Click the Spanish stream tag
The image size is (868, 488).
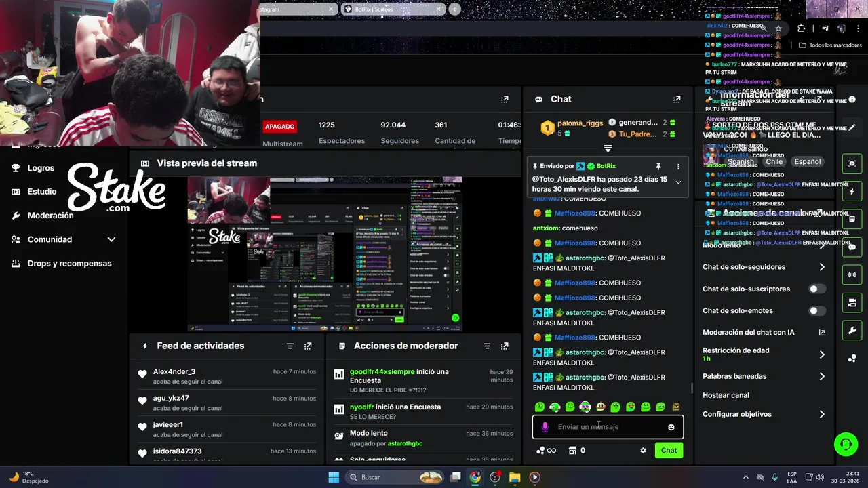[x=741, y=162]
